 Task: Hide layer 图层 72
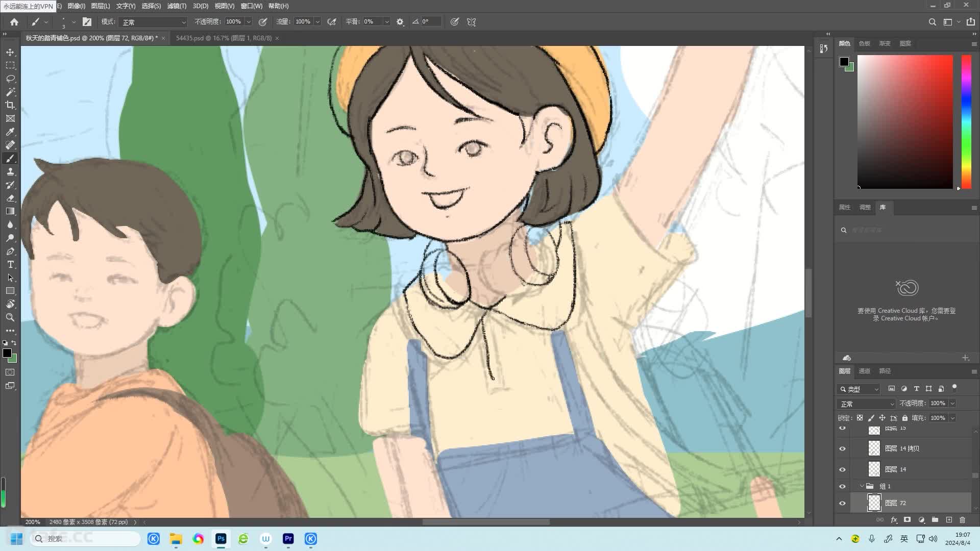pos(842,503)
